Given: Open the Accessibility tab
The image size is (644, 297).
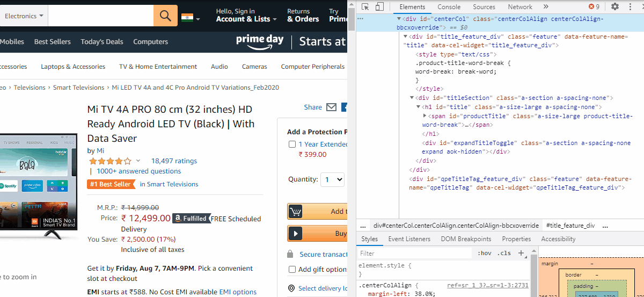Looking at the screenshot, I should coord(558,239).
